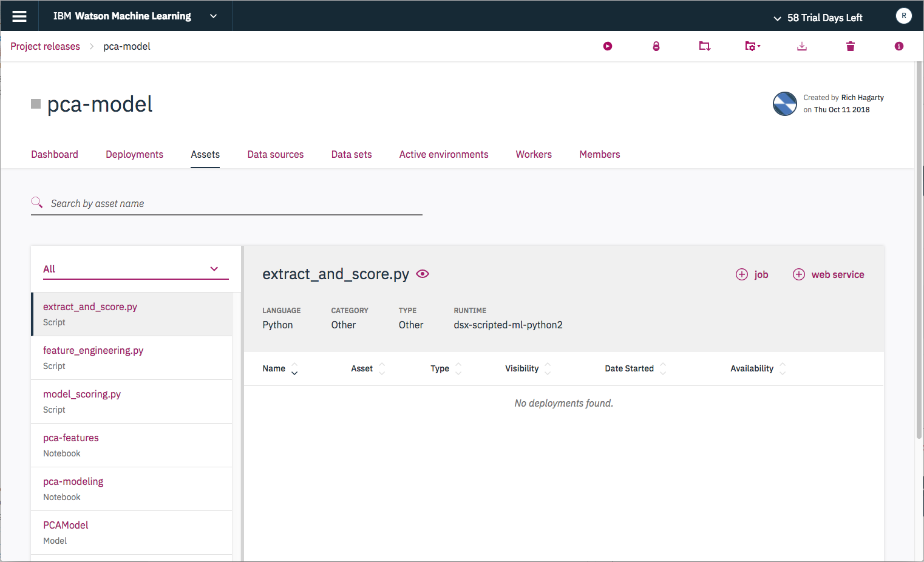Select the PCAModel model asset
This screenshot has height=562, width=924.
[x=132, y=533]
